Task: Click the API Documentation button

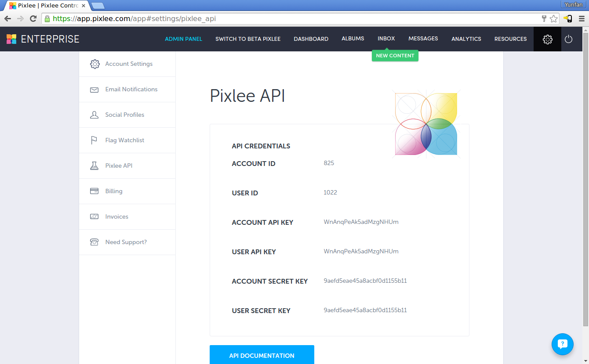Action: pyautogui.click(x=262, y=355)
